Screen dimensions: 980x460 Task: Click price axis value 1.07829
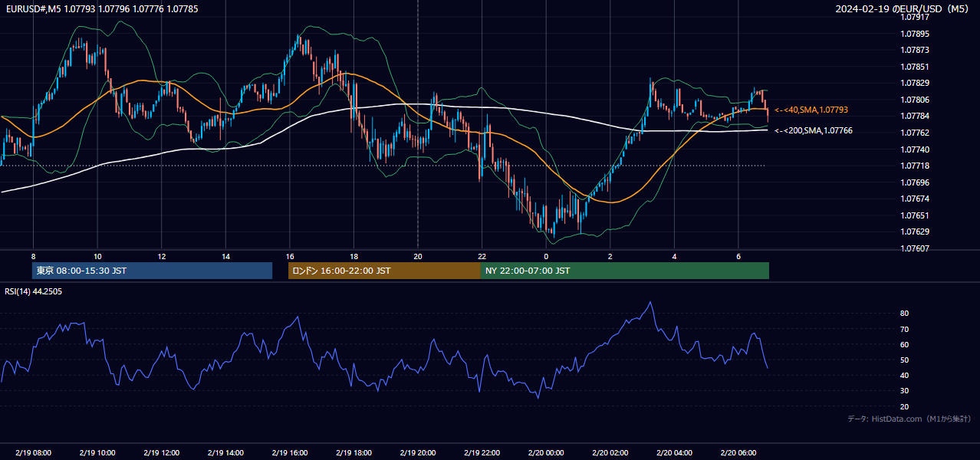[914, 83]
